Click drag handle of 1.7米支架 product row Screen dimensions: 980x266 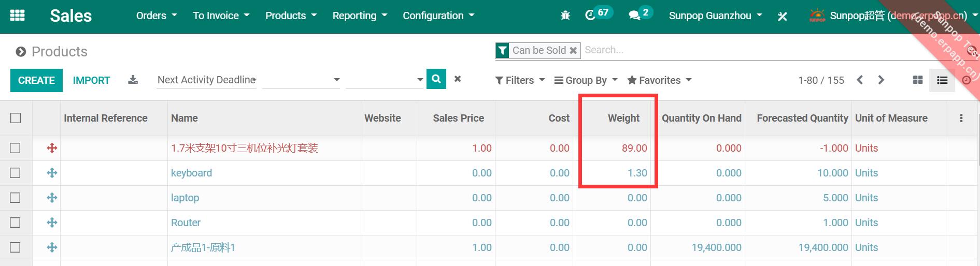52,148
